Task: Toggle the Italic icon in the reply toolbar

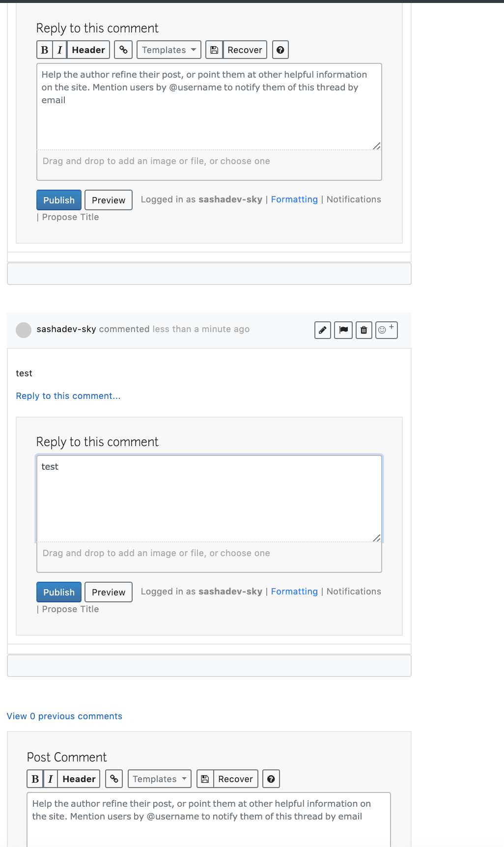Action: 59,50
